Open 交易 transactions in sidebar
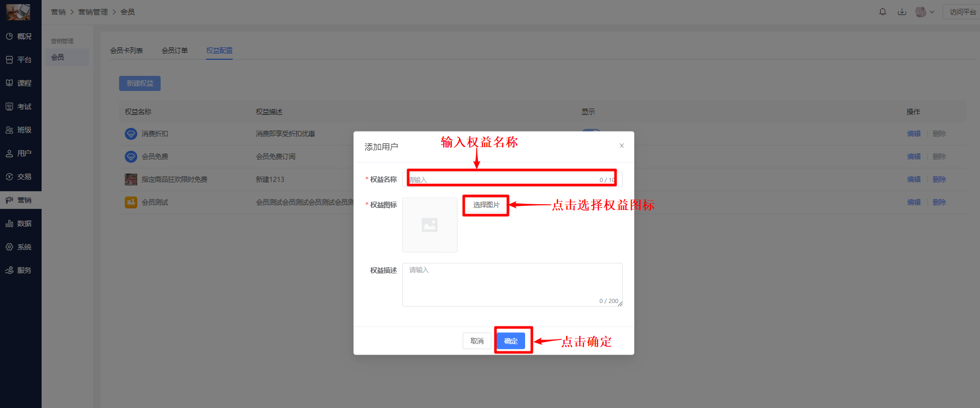 pos(20,177)
